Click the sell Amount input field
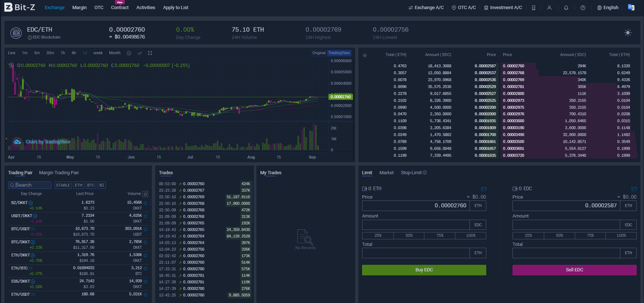Screen dimensions: 644x303 click(x=566, y=225)
